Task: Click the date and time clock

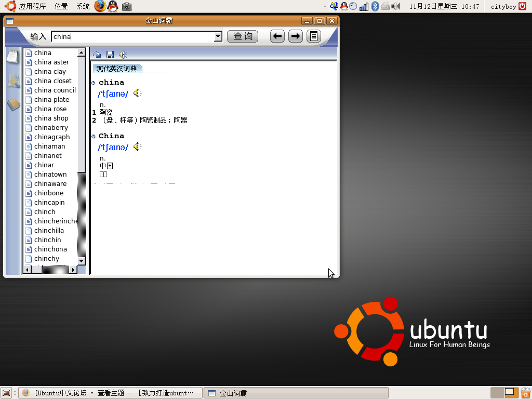Action: point(444,6)
